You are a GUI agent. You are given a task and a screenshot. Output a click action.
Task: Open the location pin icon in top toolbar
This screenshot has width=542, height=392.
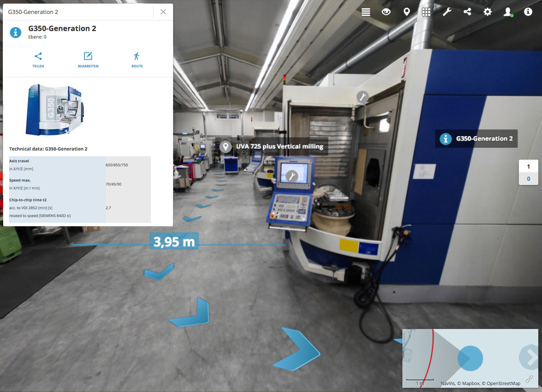point(406,12)
